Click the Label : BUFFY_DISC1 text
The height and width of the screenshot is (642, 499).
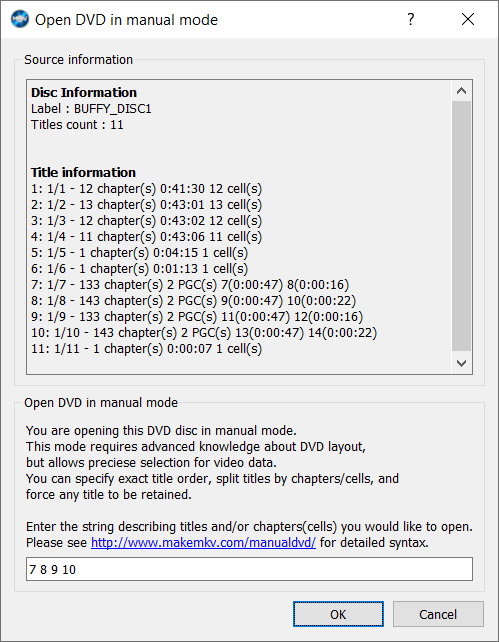point(91,109)
